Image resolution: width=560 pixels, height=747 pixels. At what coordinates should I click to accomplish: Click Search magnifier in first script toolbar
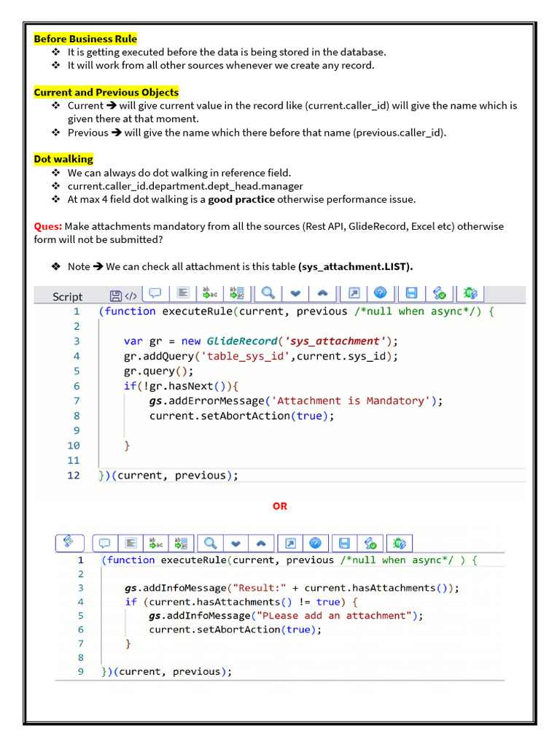[268, 293]
